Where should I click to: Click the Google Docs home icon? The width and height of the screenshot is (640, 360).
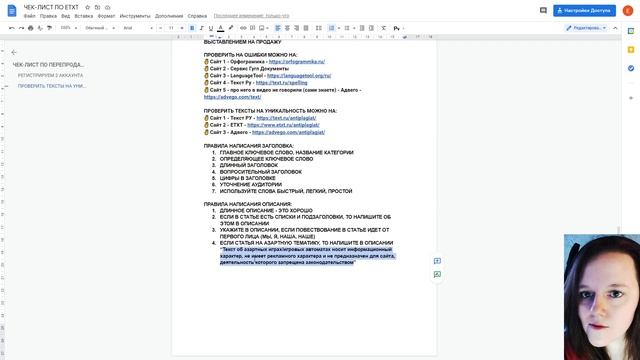[12, 11]
